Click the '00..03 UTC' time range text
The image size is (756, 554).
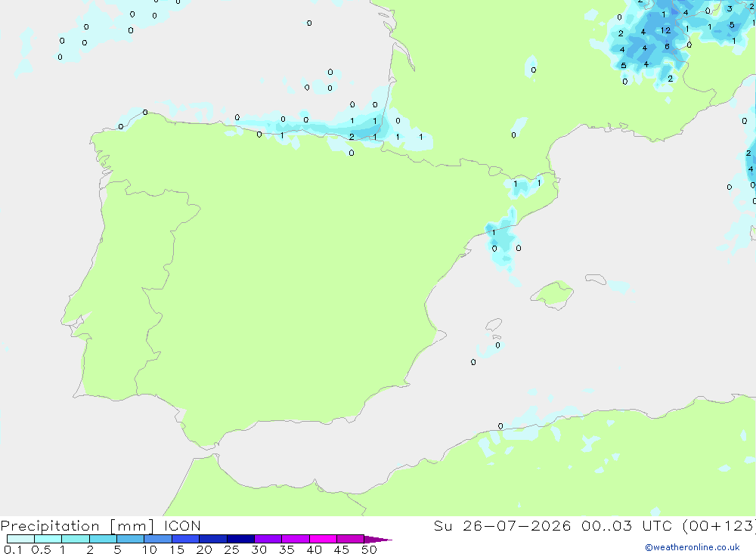coord(627,526)
